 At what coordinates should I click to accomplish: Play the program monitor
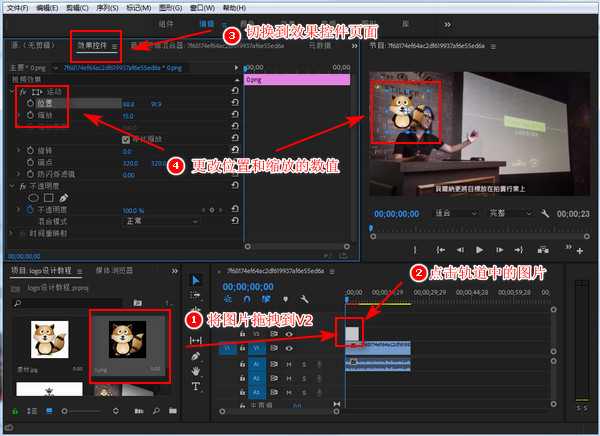(479, 250)
